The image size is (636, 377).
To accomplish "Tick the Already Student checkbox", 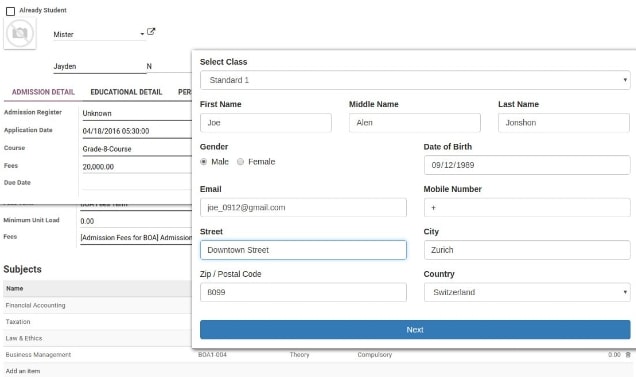I will [11, 11].
